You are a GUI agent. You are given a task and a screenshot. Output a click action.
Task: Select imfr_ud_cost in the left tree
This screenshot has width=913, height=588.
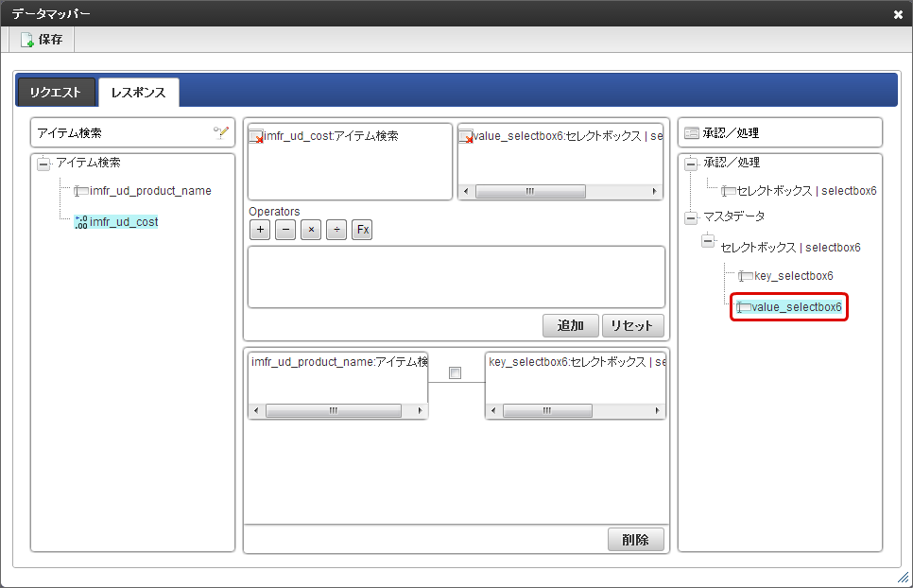124,222
